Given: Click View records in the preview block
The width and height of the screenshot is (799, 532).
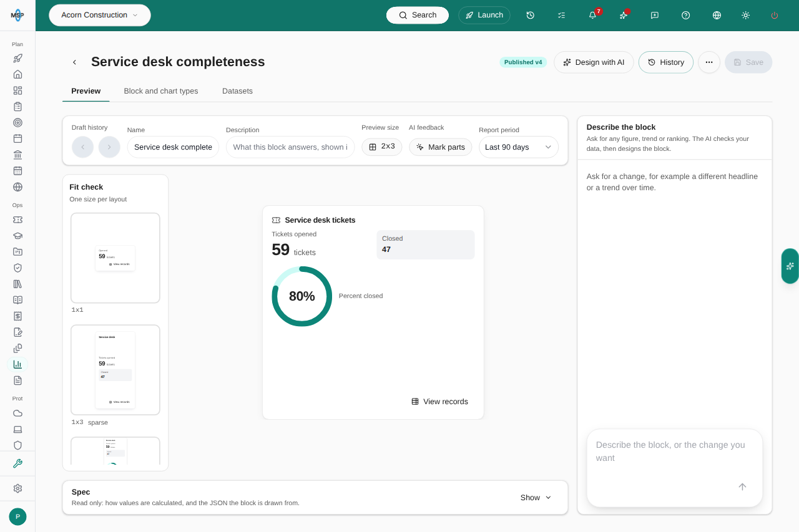Looking at the screenshot, I should click(440, 402).
